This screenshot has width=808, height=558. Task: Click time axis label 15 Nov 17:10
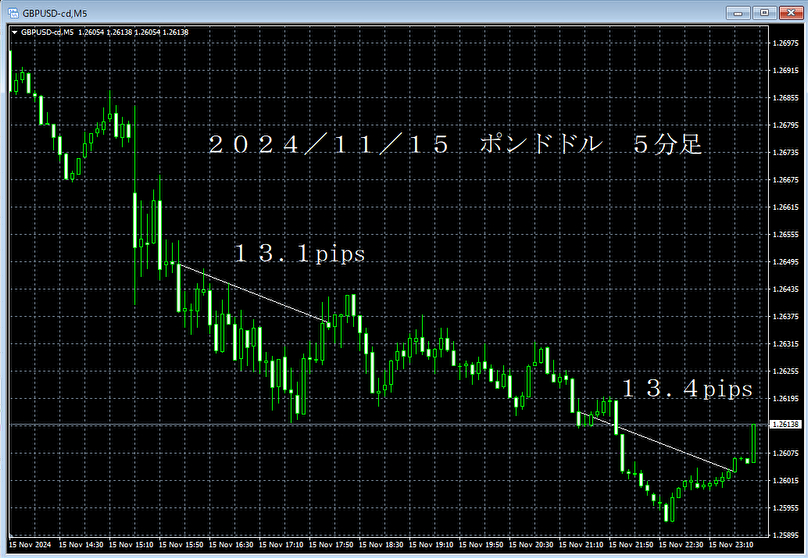coord(281,545)
